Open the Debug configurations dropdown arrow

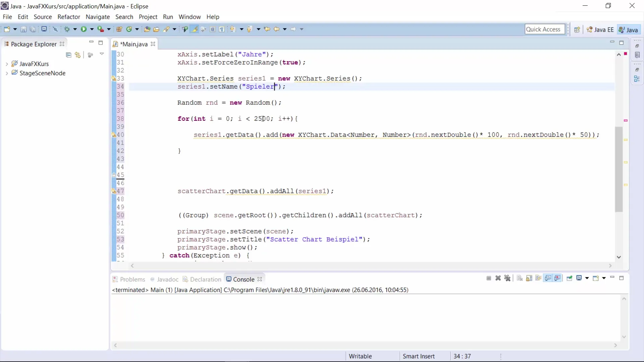point(75,29)
